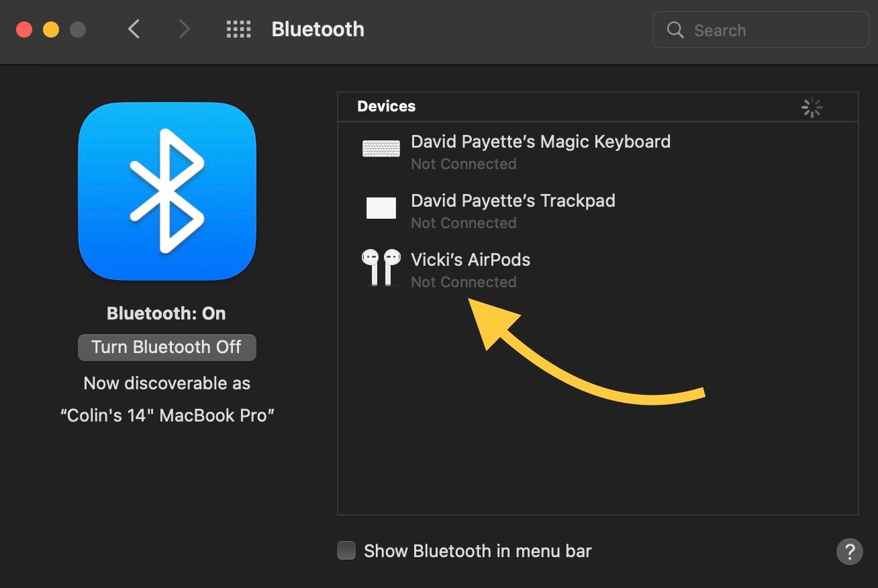Select David Payette's Trackpad row
The width and height of the screenshot is (878, 588).
[597, 211]
